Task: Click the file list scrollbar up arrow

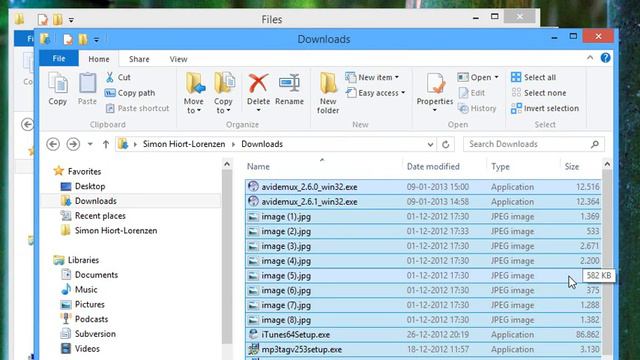Action: pos(607,164)
